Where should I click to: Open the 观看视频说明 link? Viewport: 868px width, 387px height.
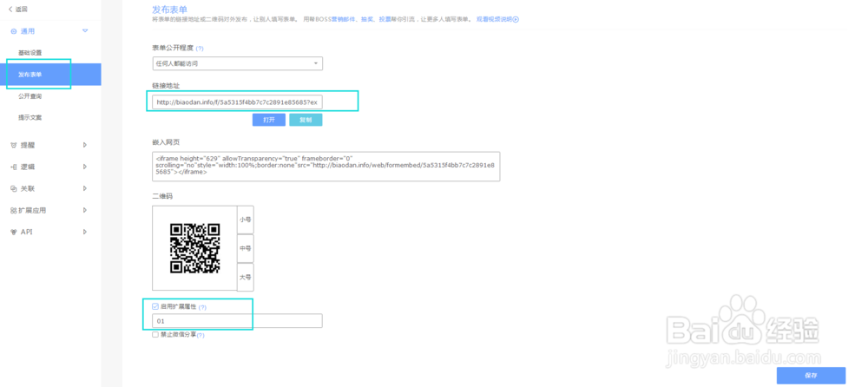point(494,19)
